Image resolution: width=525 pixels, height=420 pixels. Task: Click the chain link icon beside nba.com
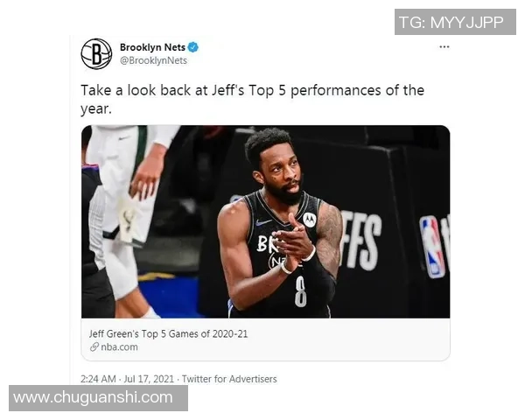click(x=94, y=346)
